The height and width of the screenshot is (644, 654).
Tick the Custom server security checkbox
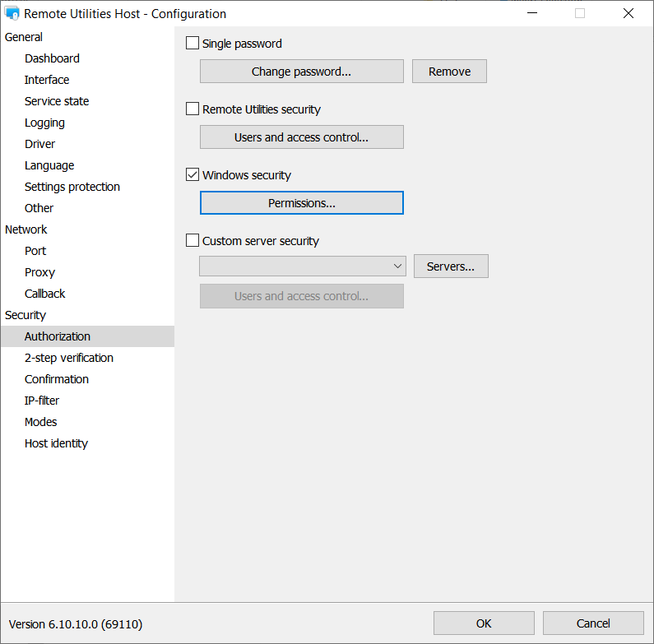click(x=192, y=241)
